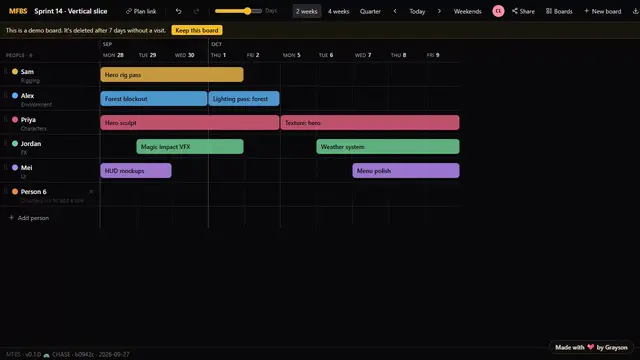Viewport: 640px width, 360px height.
Task: Open the CL user avatar
Action: (498, 11)
